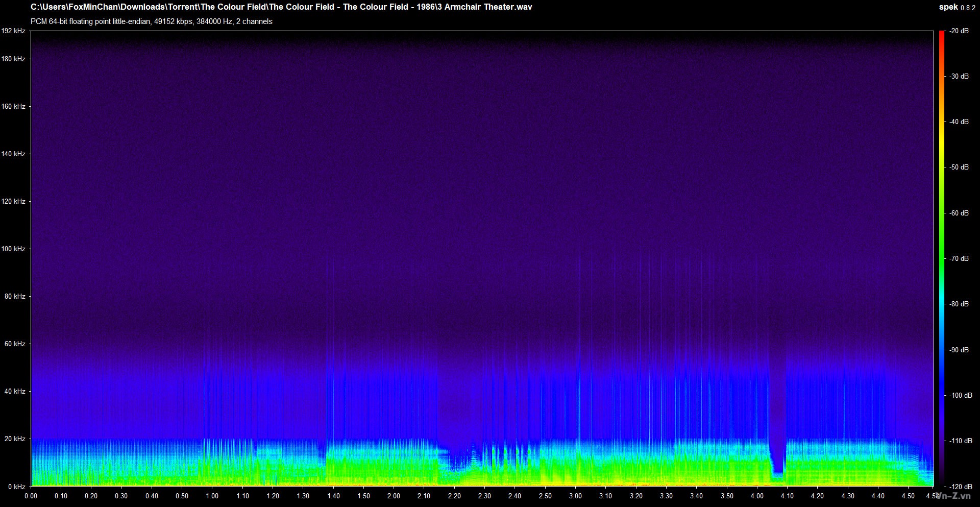Click the -20 dB scale label
The height and width of the screenshot is (507, 980).
pos(959,31)
